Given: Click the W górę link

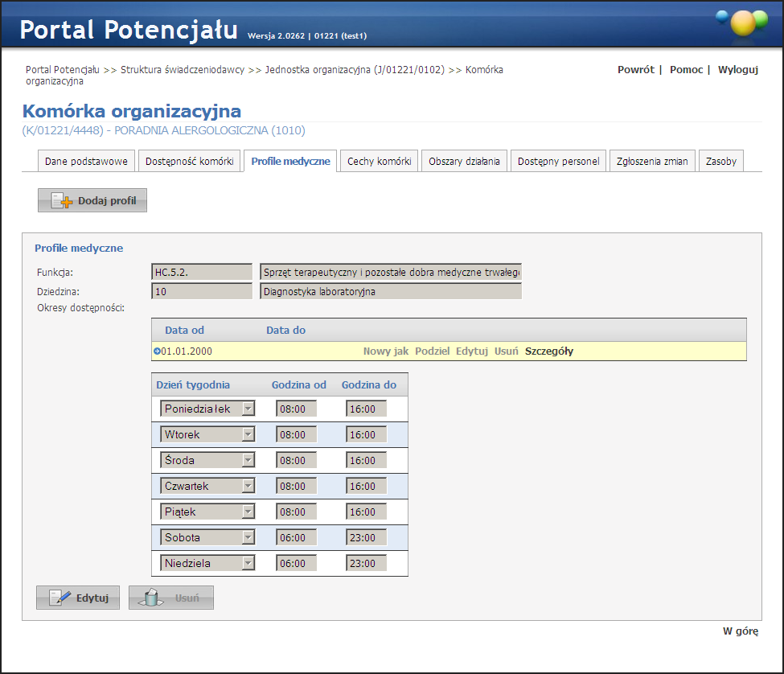Looking at the screenshot, I should tap(740, 631).
